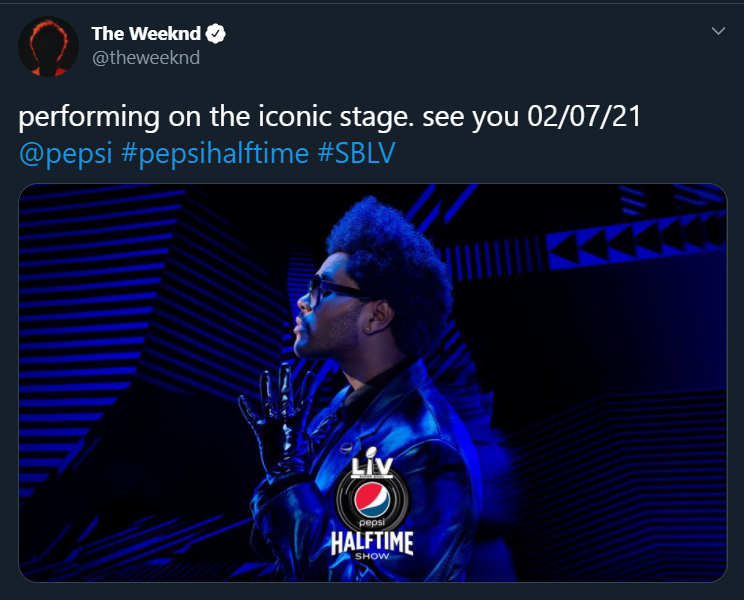Screen dimensions: 744x600
Task: Open the #SBLV hashtag link
Action: (x=356, y=153)
